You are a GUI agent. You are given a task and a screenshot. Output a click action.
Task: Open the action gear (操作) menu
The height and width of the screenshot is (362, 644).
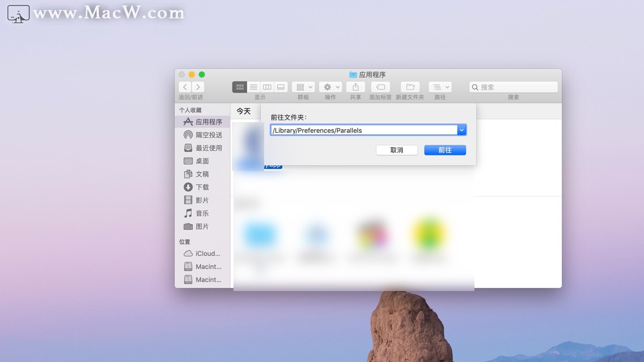(x=331, y=87)
